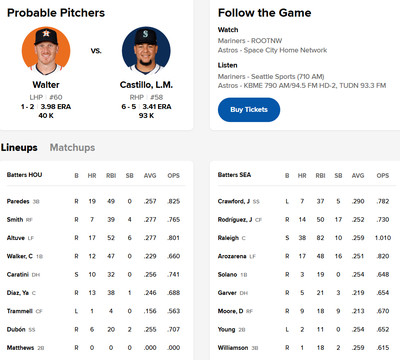Open Walter pitcher name link
The image size is (400, 360).
[46, 85]
